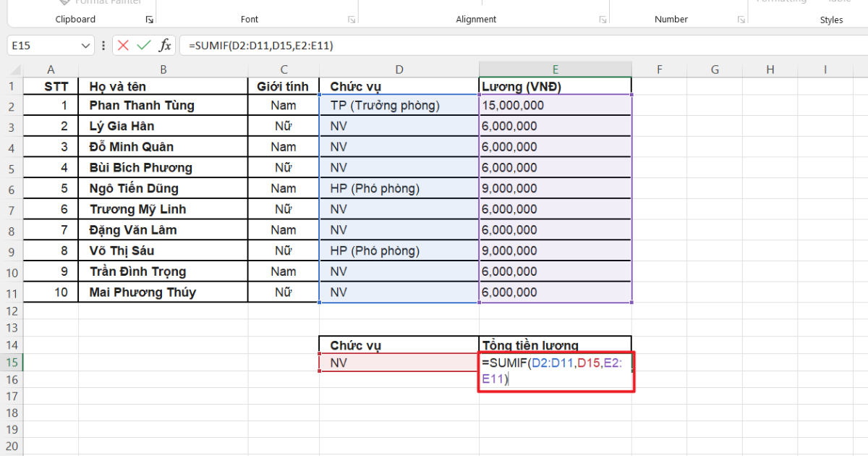Select column C header
The width and height of the screenshot is (868, 456).
tap(284, 69)
